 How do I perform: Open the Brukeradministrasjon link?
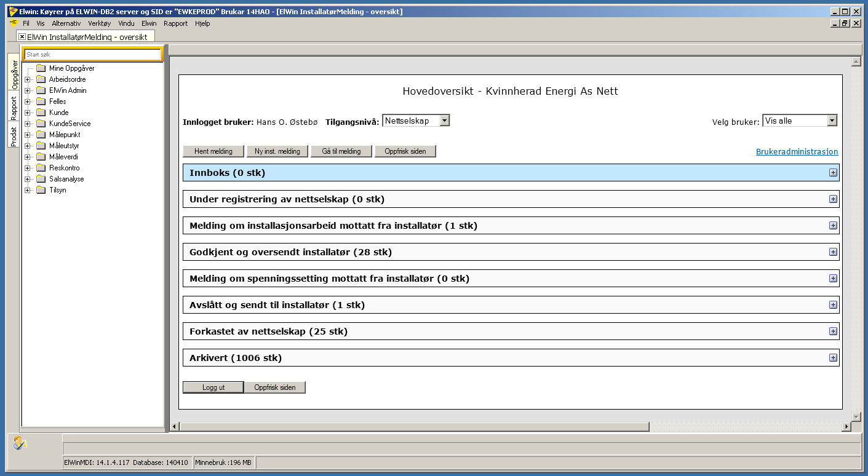[797, 151]
